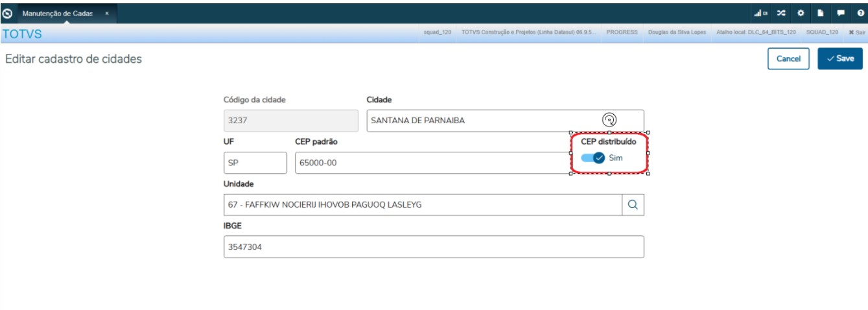Focus the Cidade input field

click(x=505, y=121)
